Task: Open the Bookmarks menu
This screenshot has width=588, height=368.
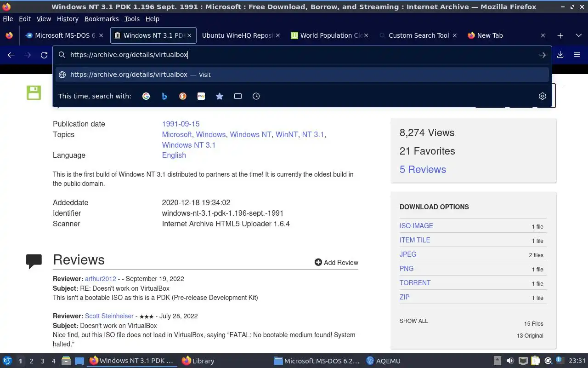Action: click(x=102, y=19)
